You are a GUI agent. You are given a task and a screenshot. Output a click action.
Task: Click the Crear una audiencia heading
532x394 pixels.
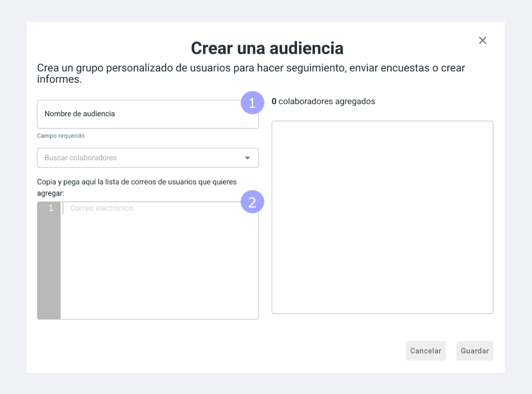[x=266, y=48]
